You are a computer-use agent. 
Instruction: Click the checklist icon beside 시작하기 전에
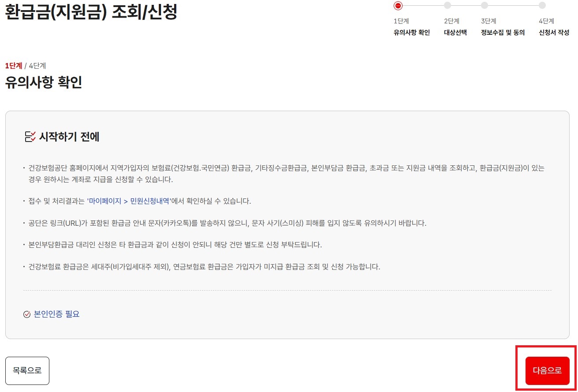(30, 137)
